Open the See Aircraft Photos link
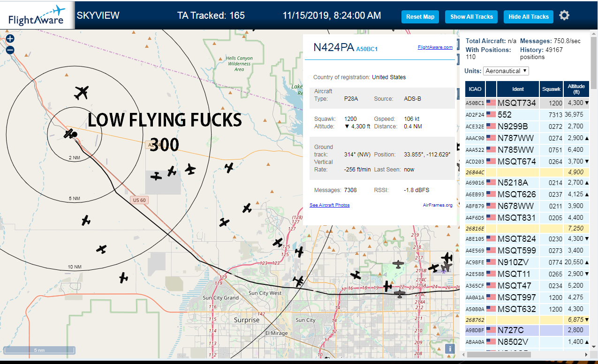Screen dimensions: 598x364 329,205
